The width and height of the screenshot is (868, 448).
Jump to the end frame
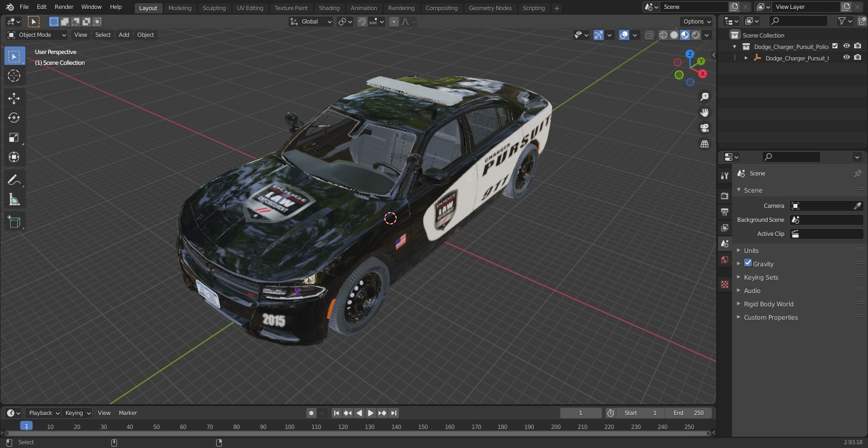point(393,413)
